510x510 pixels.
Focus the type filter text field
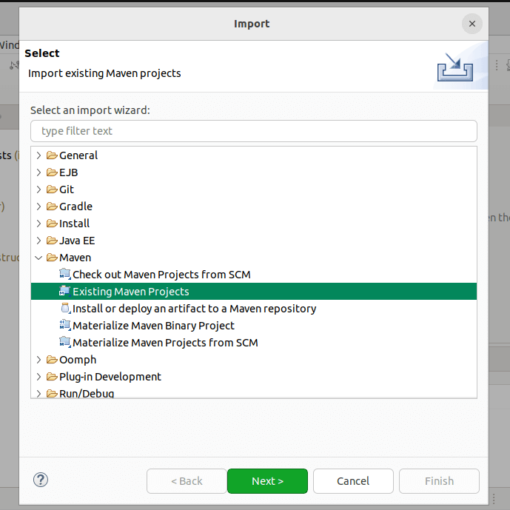(254, 131)
